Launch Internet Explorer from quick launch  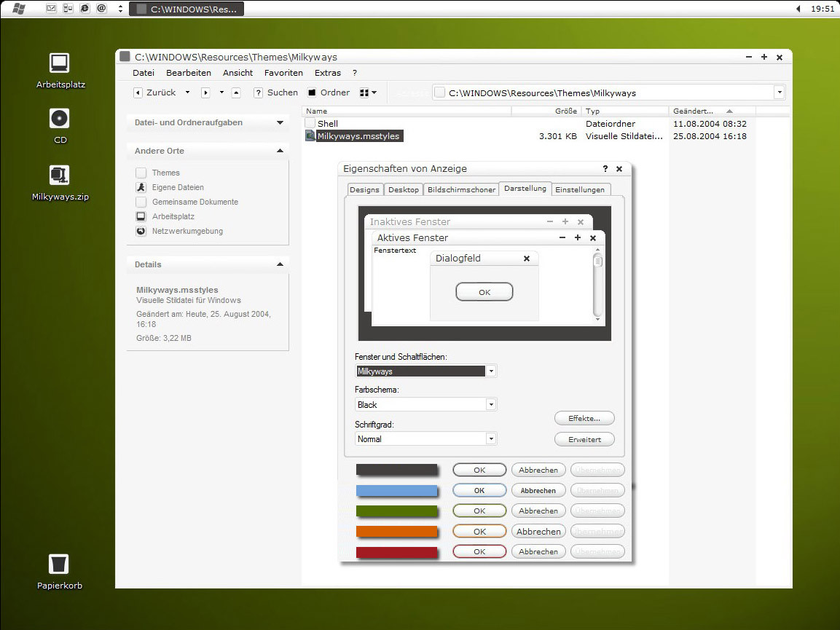(x=85, y=8)
